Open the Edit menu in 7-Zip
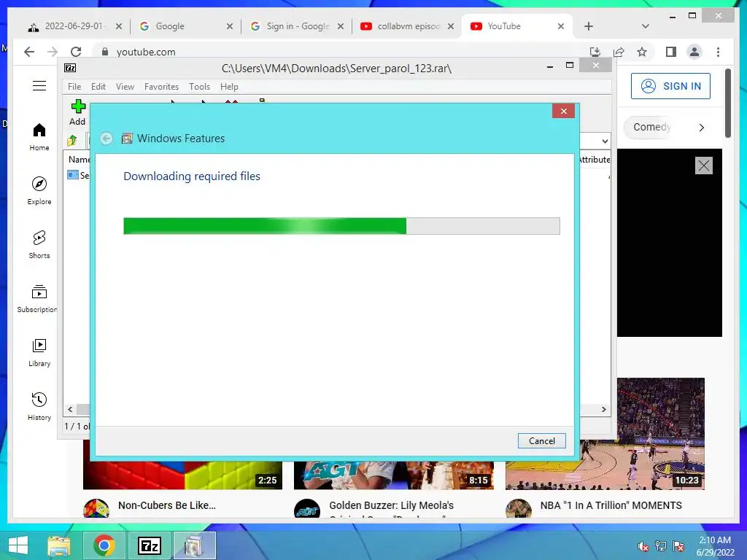Image resolution: width=747 pixels, height=560 pixels. pyautogui.click(x=98, y=87)
